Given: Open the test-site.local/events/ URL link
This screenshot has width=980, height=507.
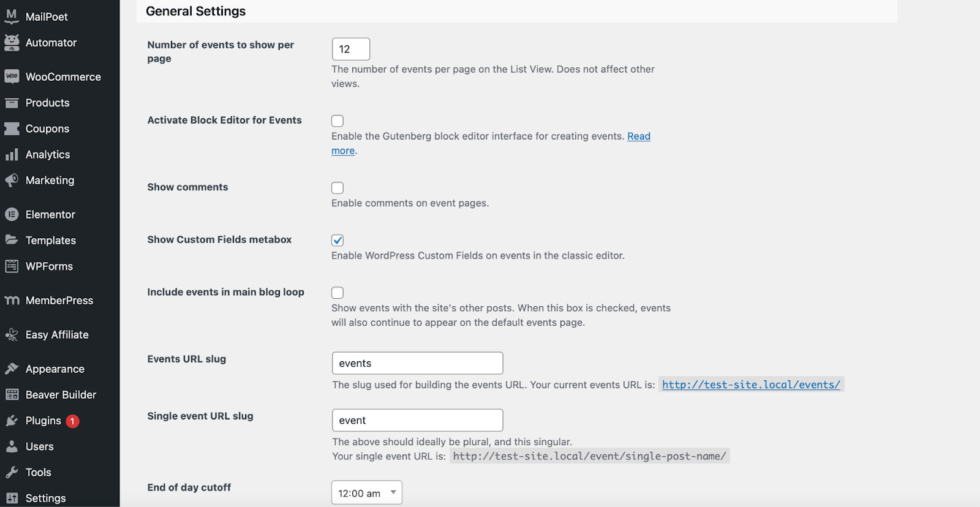Looking at the screenshot, I should (x=751, y=385).
